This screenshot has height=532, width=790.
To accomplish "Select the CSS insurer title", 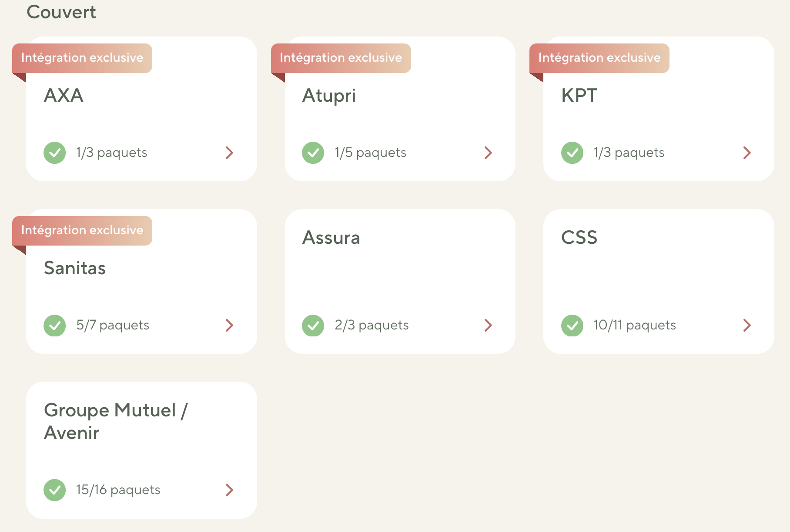I will tap(579, 238).
